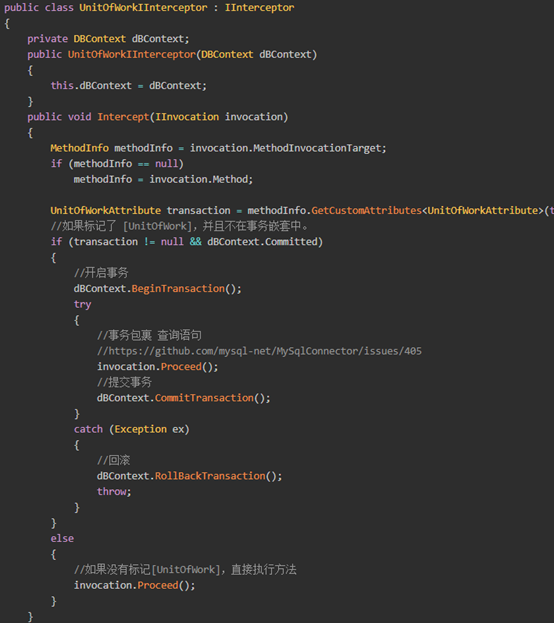Screen dimensions: 554x623
Task: Click the Intercept method name
Action: click(123, 117)
